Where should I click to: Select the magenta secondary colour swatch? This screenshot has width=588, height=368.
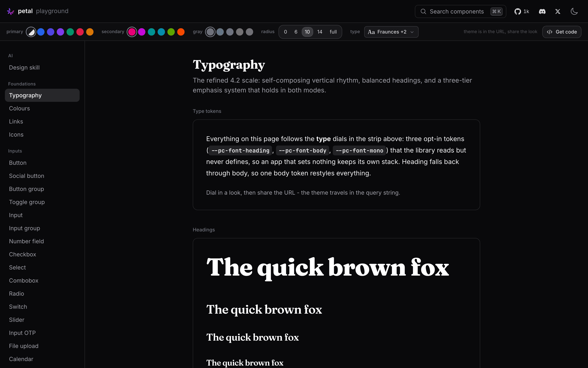click(142, 32)
